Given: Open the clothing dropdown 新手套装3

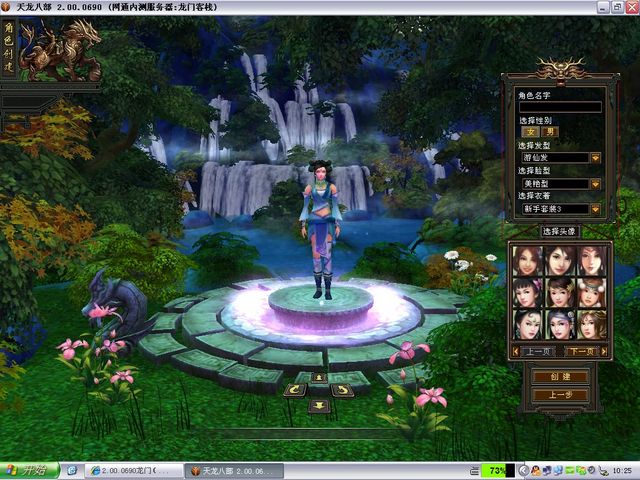Looking at the screenshot, I should click(x=595, y=209).
